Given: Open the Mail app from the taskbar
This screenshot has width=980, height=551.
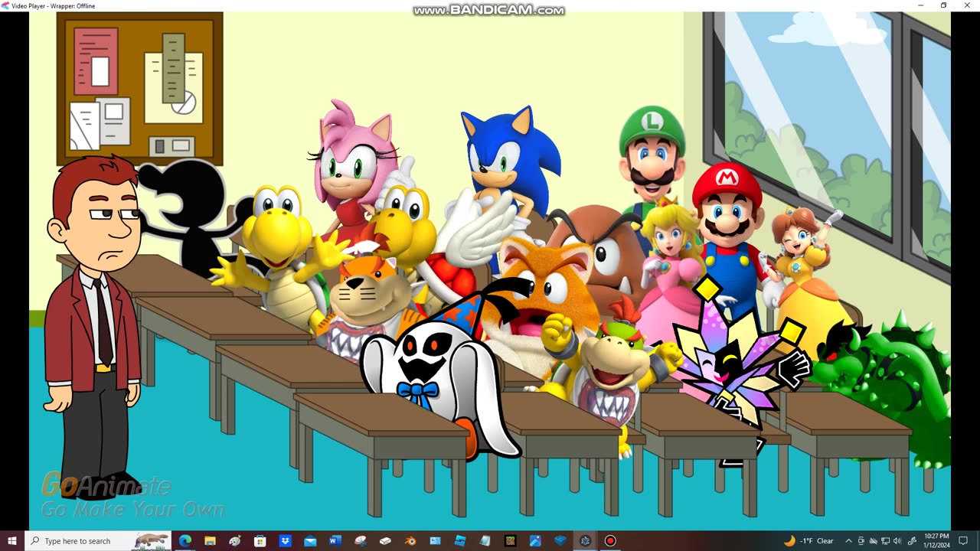Looking at the screenshot, I should coord(310,541).
